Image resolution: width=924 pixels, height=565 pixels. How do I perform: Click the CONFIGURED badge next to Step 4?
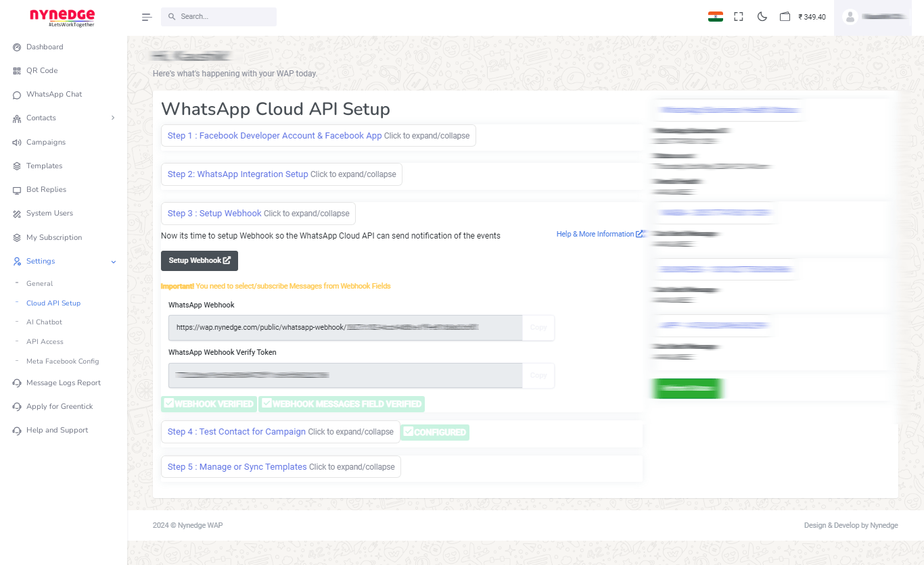tap(435, 433)
